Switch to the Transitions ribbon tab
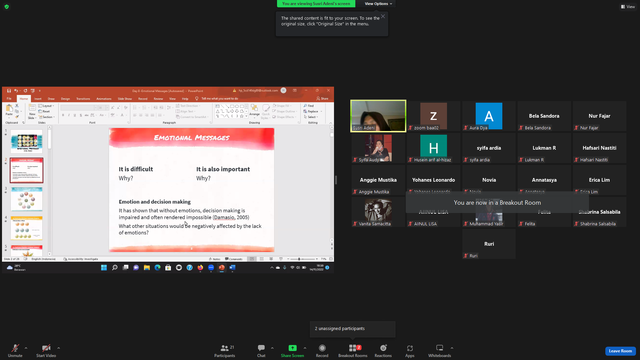 point(83,99)
